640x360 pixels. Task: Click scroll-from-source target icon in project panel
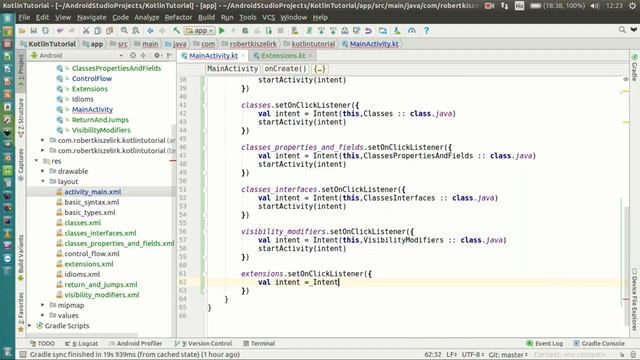click(133, 55)
